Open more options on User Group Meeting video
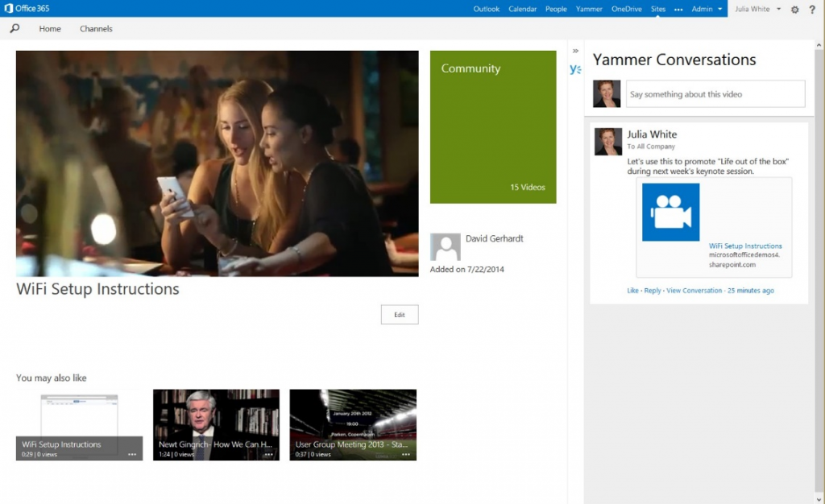This screenshot has height=504, width=825. coord(406,455)
